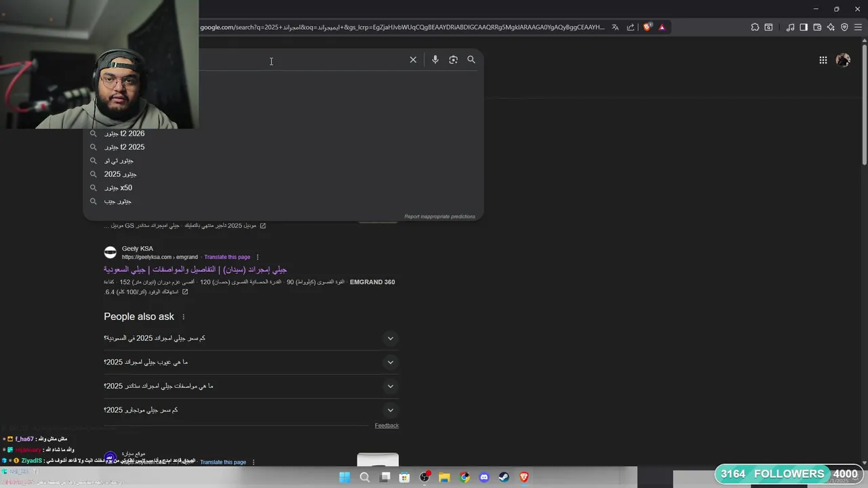Image resolution: width=868 pixels, height=488 pixels.
Task: Click Translate this page under Geely KSA
Action: 227,257
